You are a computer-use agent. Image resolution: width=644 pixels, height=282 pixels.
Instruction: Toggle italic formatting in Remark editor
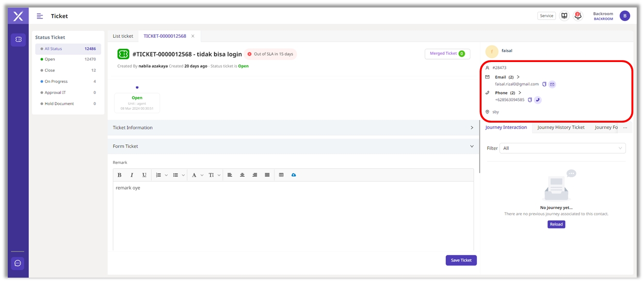pos(131,175)
